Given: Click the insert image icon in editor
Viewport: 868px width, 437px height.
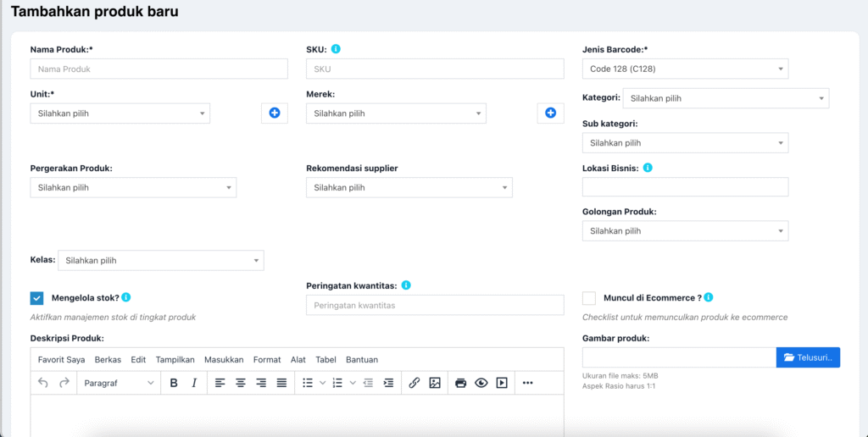Looking at the screenshot, I should 435,383.
